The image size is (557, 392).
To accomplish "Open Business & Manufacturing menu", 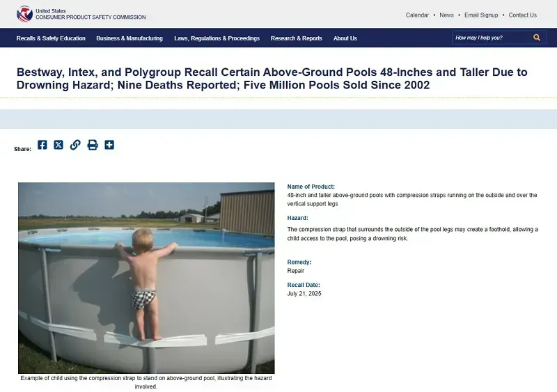I will (x=130, y=38).
